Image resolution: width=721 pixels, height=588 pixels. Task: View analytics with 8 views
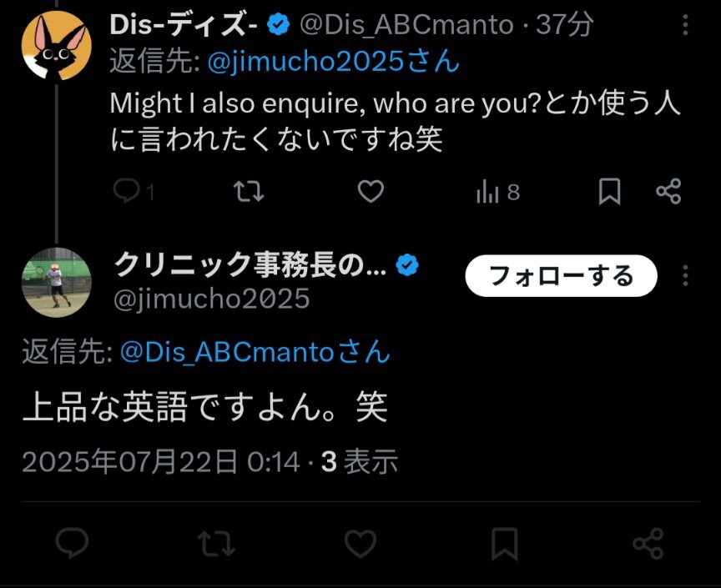click(x=498, y=192)
